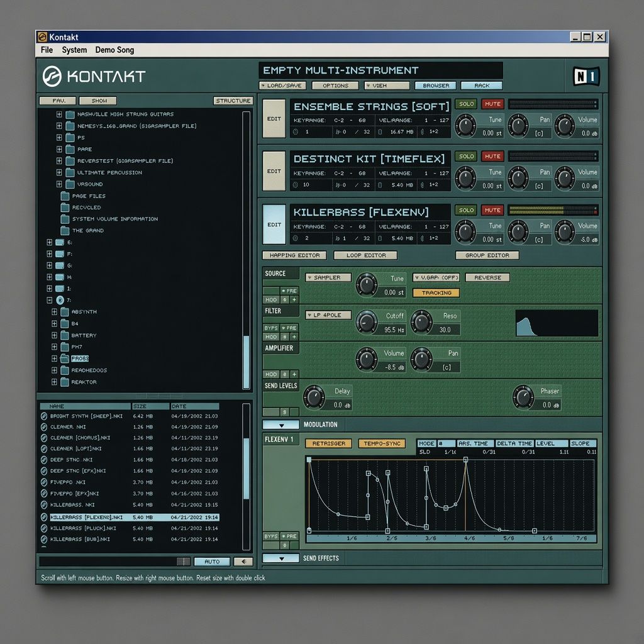Image resolution: width=644 pixels, height=644 pixels.
Task: Click the plus icon in Source Mod row
Action: click(294, 300)
